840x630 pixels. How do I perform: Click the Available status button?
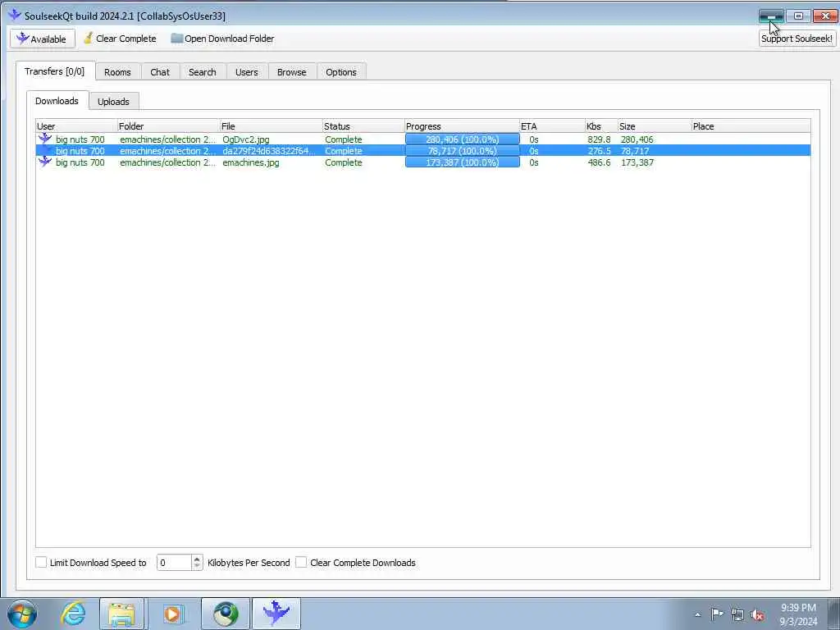43,39
